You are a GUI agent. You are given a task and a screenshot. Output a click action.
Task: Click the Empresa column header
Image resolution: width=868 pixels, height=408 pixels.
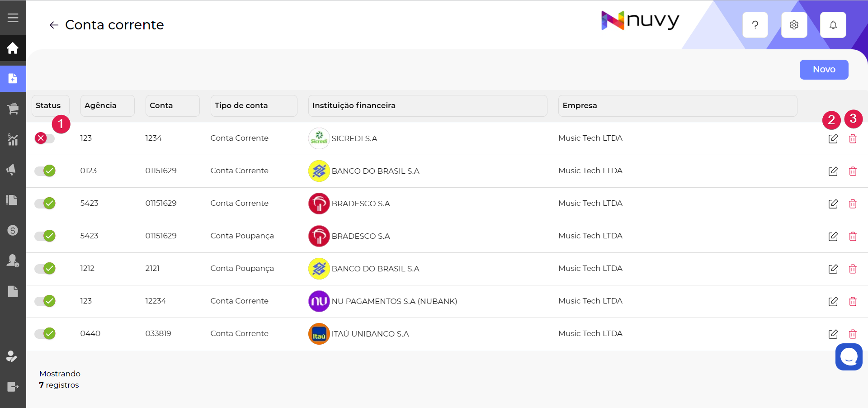point(677,105)
